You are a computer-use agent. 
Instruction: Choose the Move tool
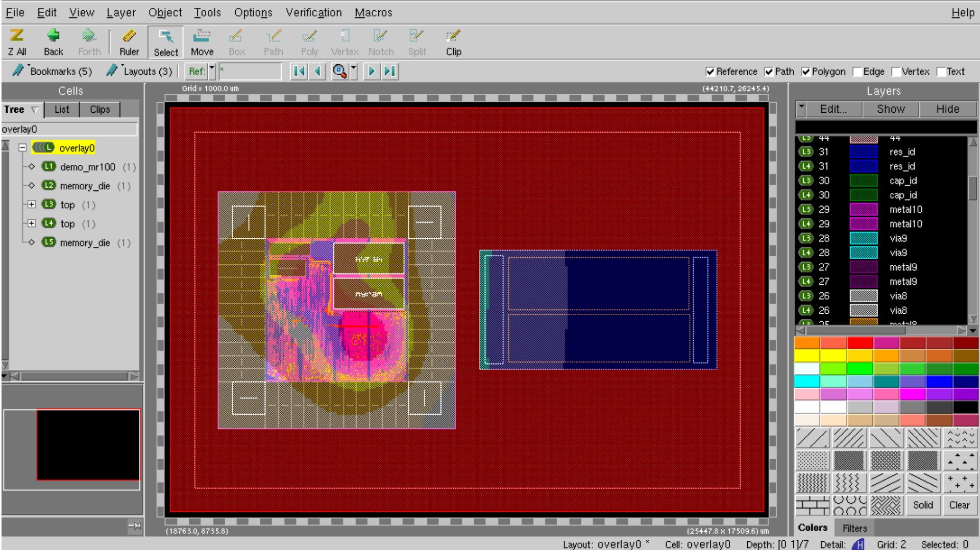coord(202,42)
